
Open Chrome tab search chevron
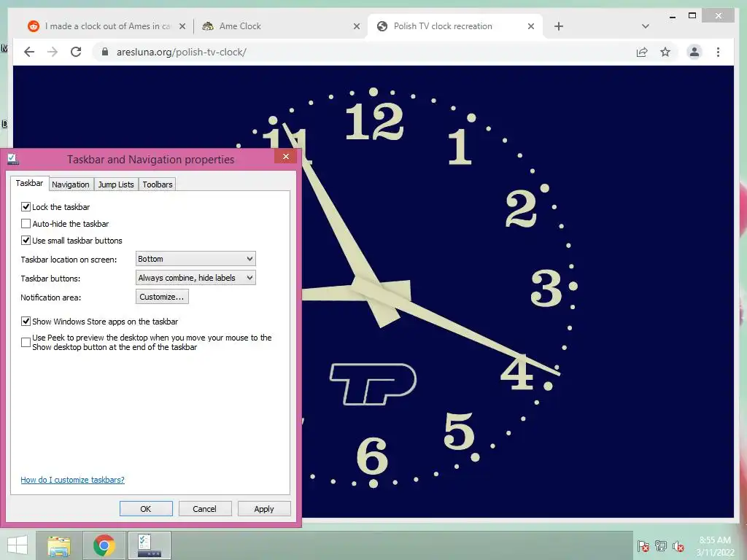click(645, 26)
